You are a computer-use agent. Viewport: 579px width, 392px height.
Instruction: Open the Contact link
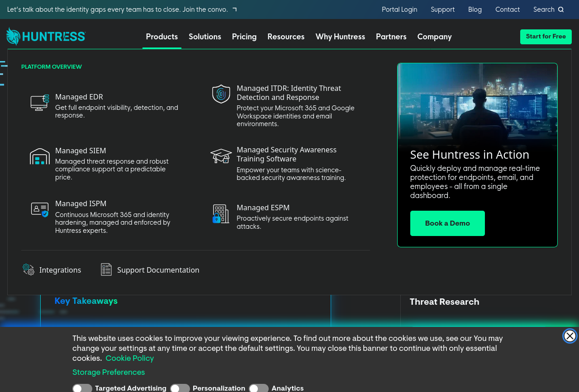pyautogui.click(x=508, y=9)
